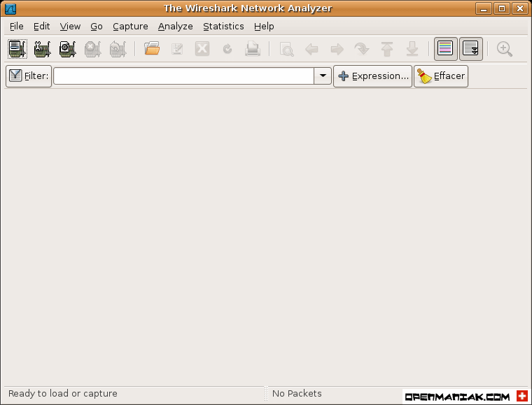
Task: Toggle auto scroll in live capture
Action: [x=471, y=49]
